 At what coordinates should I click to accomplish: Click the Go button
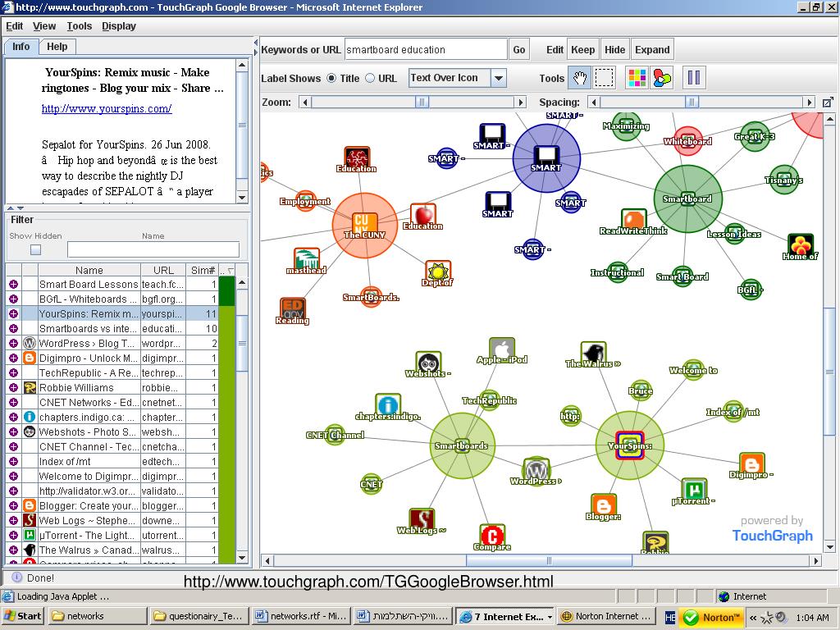pos(519,50)
